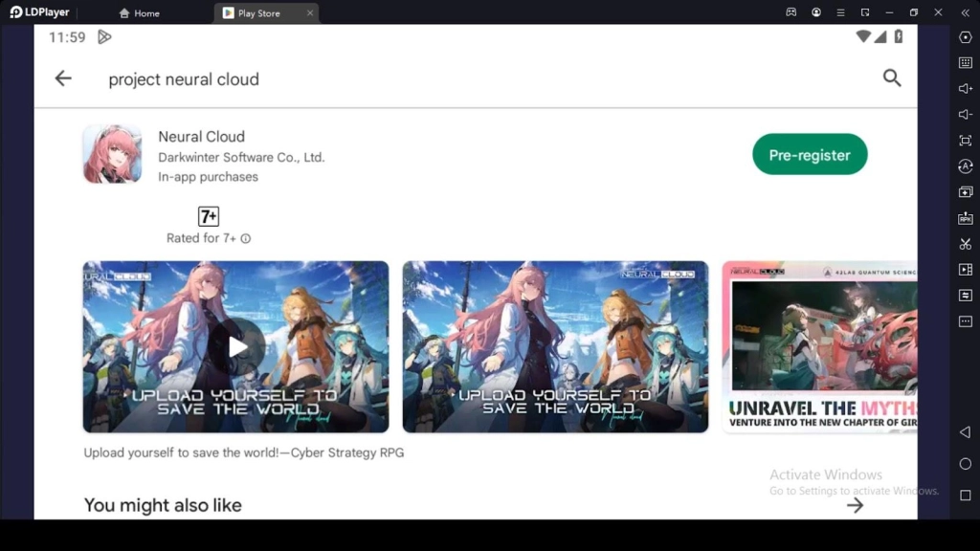
Task: Click the screen rotation icon in the sidebar
Action: [965, 165]
